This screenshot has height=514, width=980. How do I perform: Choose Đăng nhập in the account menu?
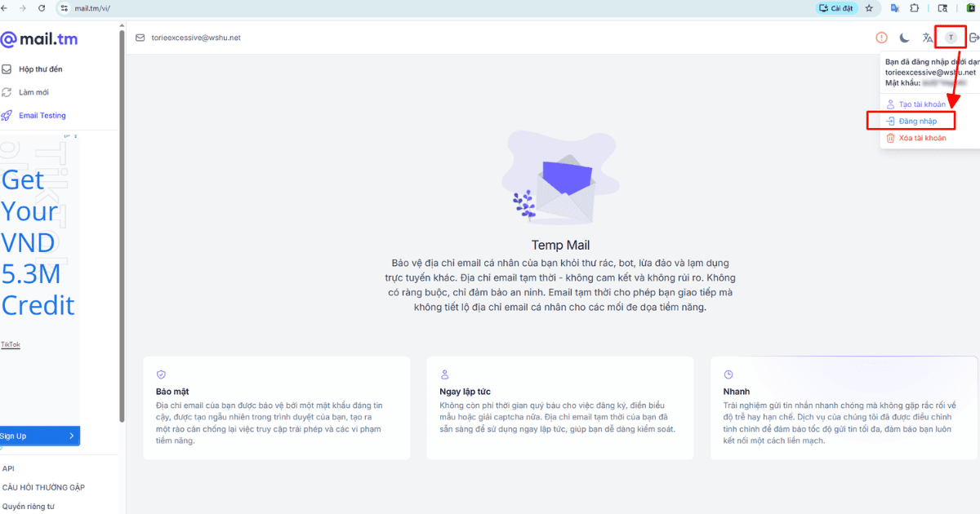917,121
